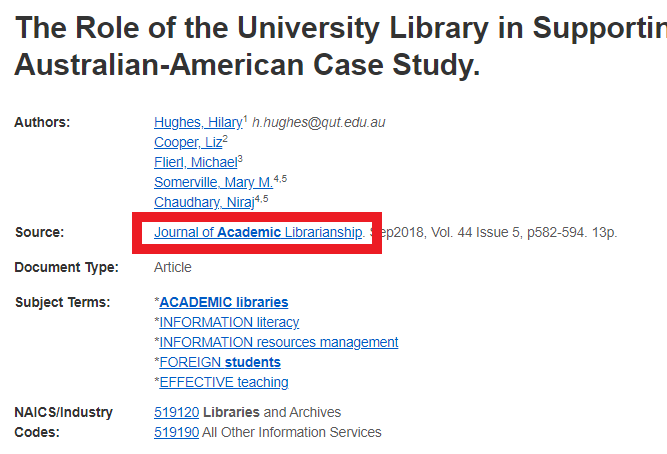Click the Article document type value
Viewport: 667px width, 454px height.
[173, 267]
